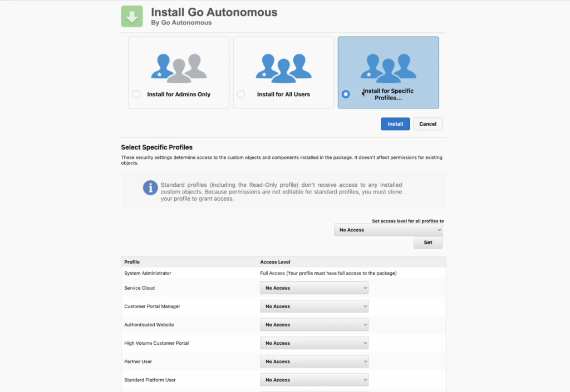Click the Standard Platform User profile name

[x=150, y=380]
